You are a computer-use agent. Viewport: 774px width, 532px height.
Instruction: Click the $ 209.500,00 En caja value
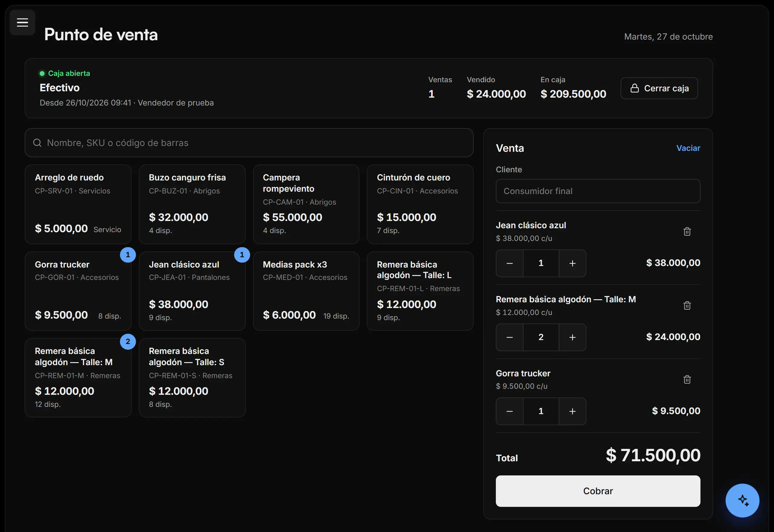573,94
